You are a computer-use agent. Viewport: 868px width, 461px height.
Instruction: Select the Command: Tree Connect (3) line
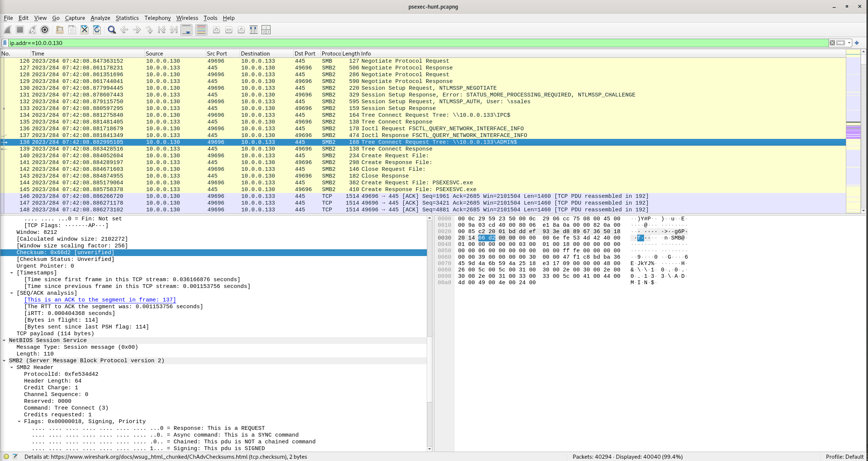pos(213,408)
